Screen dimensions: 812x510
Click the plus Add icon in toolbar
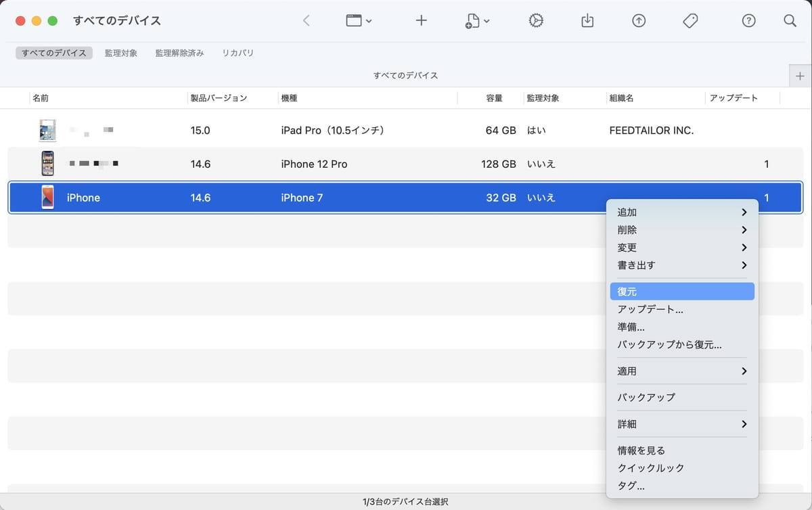421,21
